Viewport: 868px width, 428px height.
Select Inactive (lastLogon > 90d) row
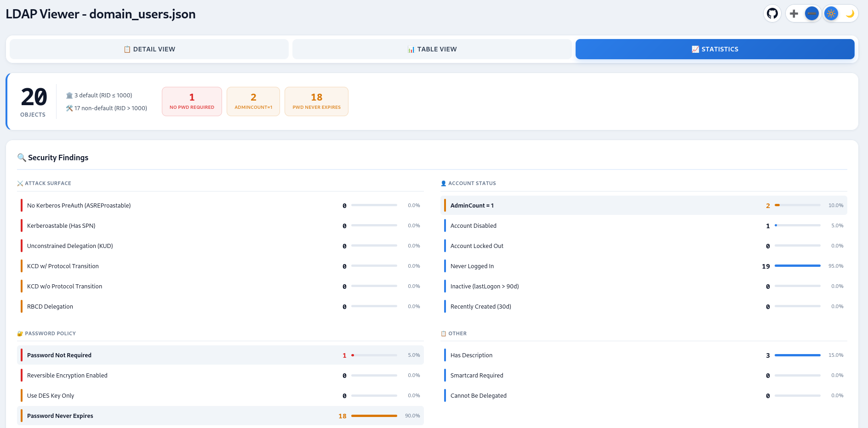644,286
